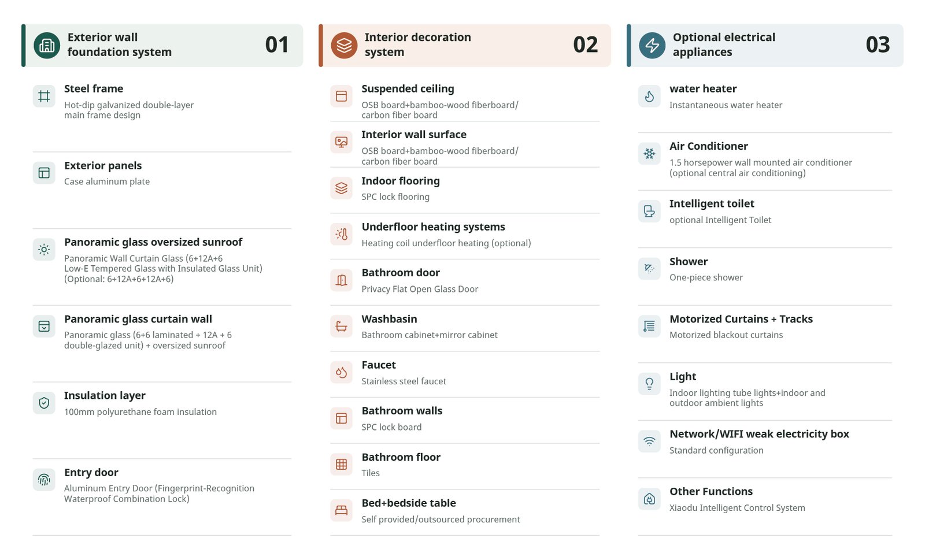Select the Insulation layer shield icon

44,403
